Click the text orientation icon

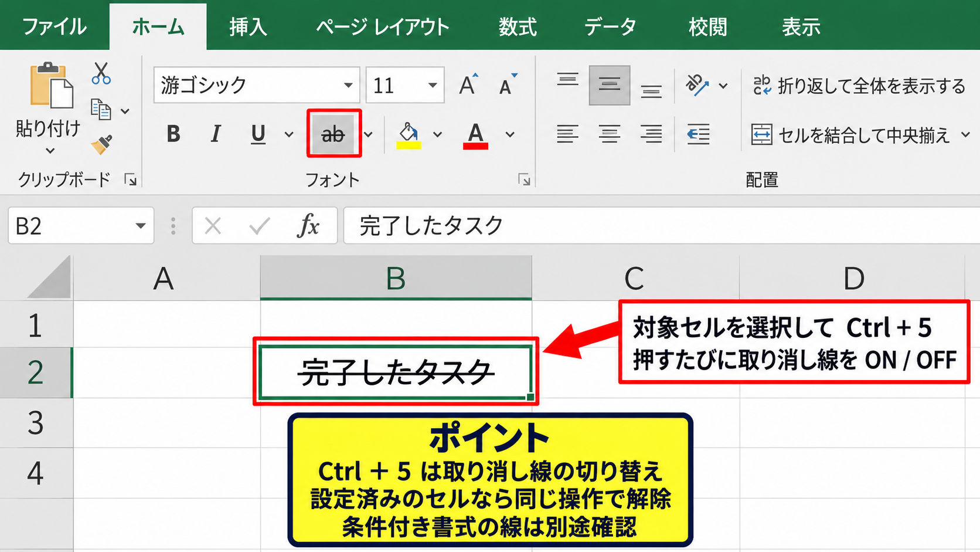click(697, 85)
